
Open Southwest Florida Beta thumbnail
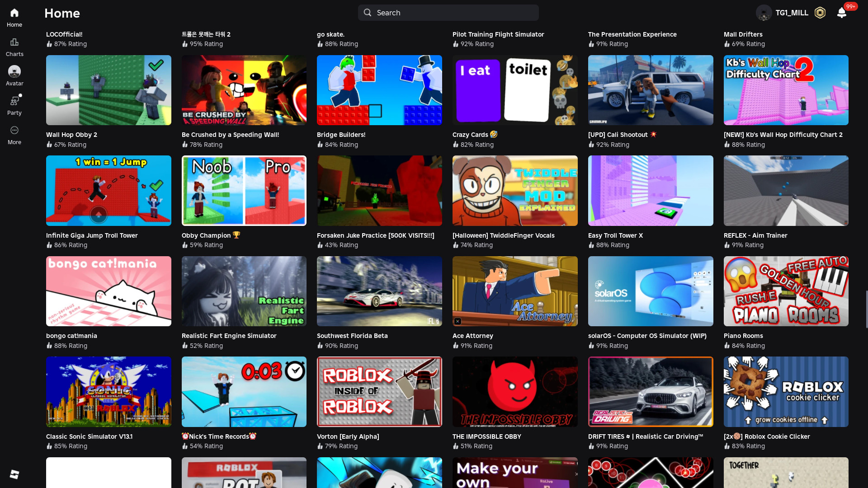379,291
